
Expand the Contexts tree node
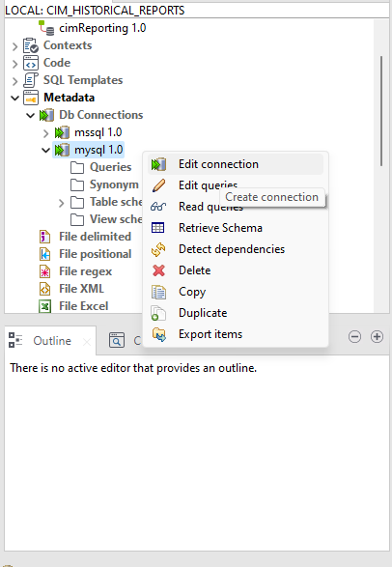(14, 46)
